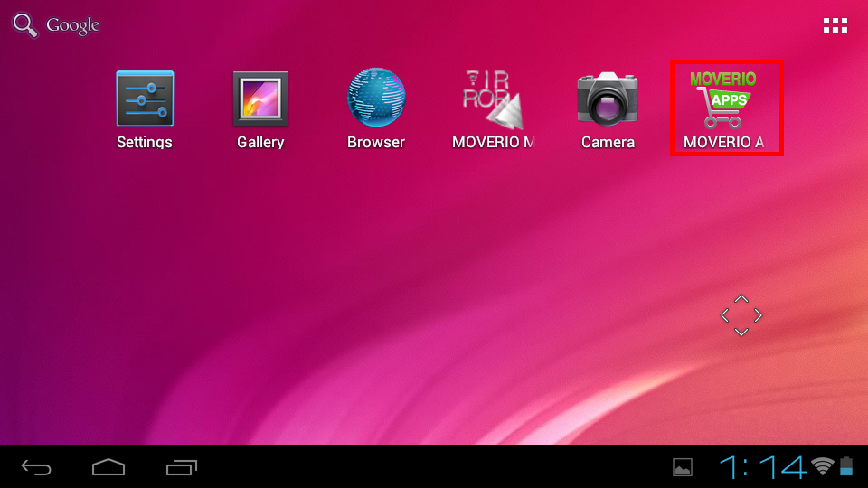The image size is (868, 488).
Task: Open the picture notification icon
Action: coord(683,467)
